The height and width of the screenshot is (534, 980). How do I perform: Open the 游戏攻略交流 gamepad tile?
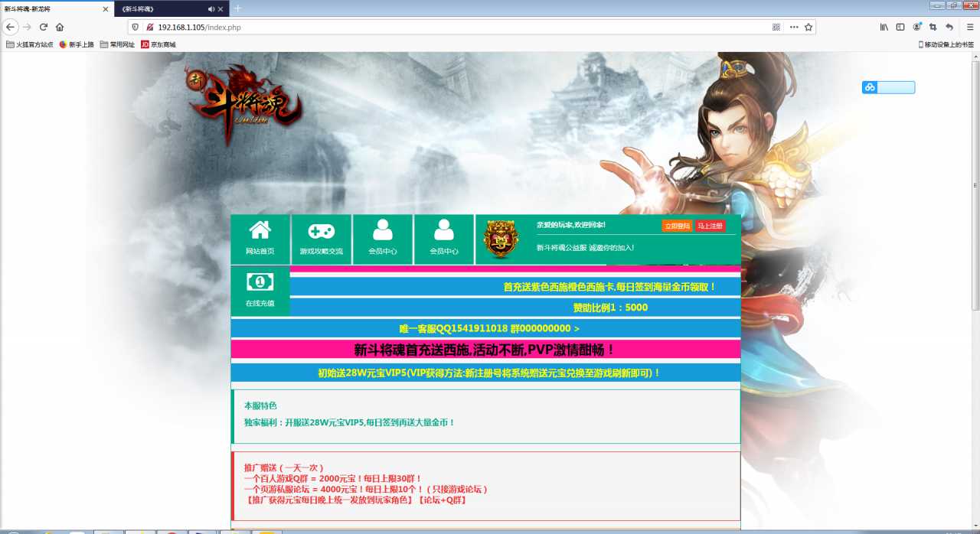(322, 239)
